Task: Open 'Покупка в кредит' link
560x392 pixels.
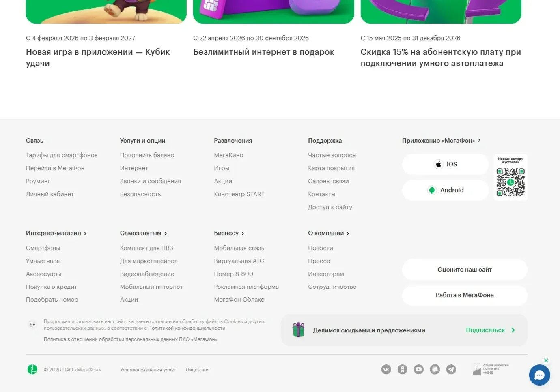Action: pos(52,287)
